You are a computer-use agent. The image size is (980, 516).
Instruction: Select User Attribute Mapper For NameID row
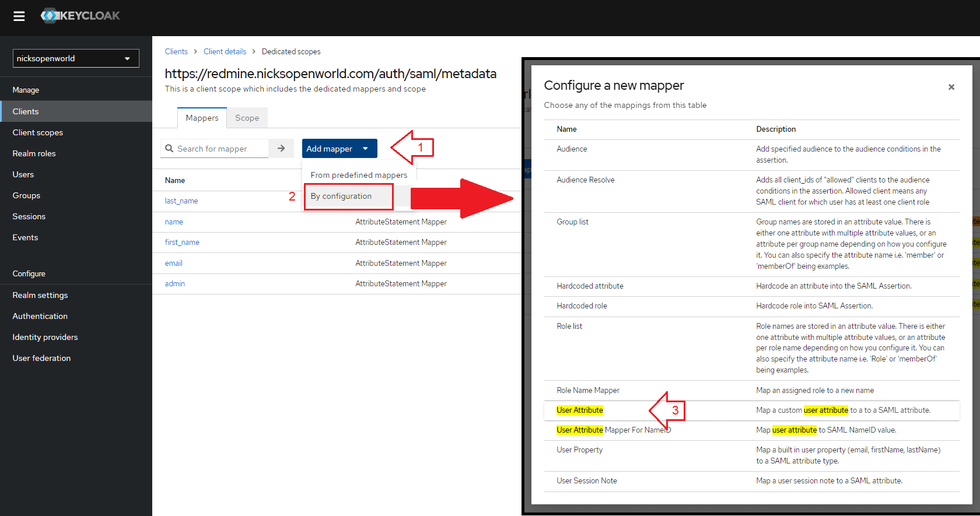752,430
